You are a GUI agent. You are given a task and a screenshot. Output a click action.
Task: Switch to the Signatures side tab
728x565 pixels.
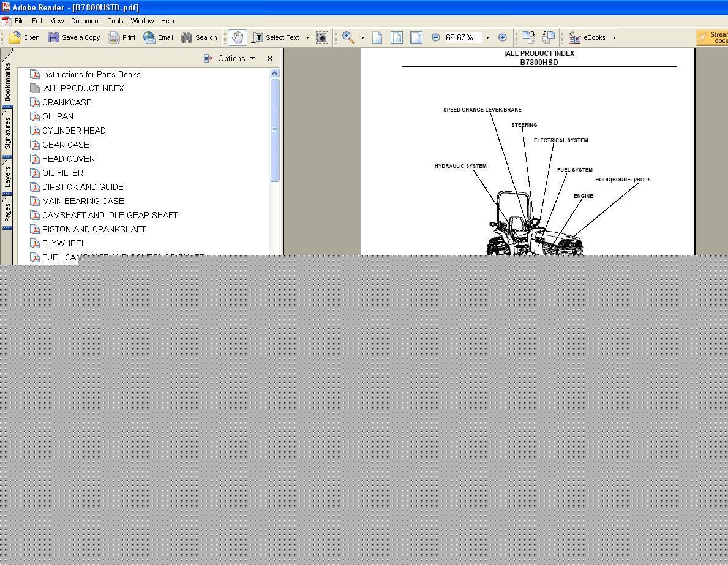pyautogui.click(x=7, y=134)
